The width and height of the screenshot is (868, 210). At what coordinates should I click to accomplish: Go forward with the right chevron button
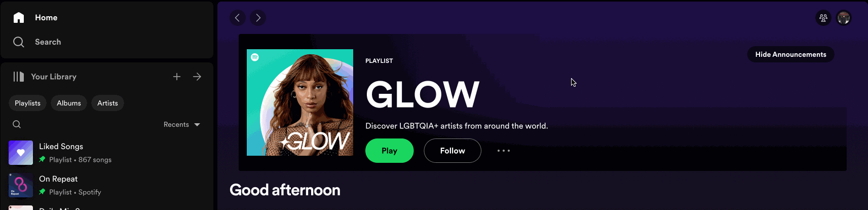[x=258, y=18]
